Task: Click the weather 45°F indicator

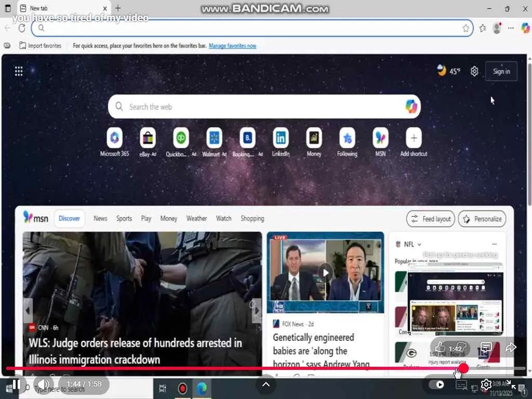Action: pos(448,71)
